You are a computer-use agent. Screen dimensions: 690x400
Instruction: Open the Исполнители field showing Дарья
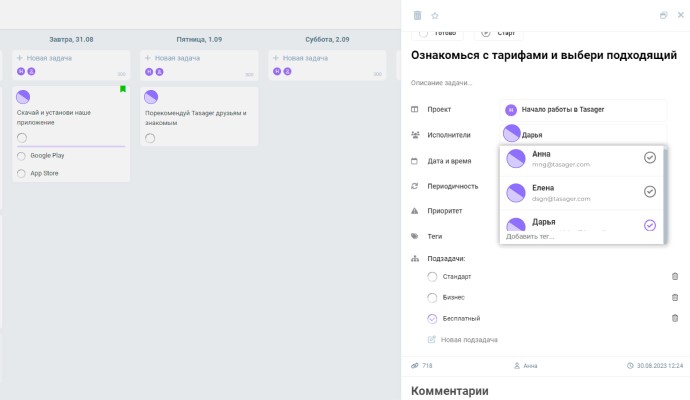(x=582, y=134)
